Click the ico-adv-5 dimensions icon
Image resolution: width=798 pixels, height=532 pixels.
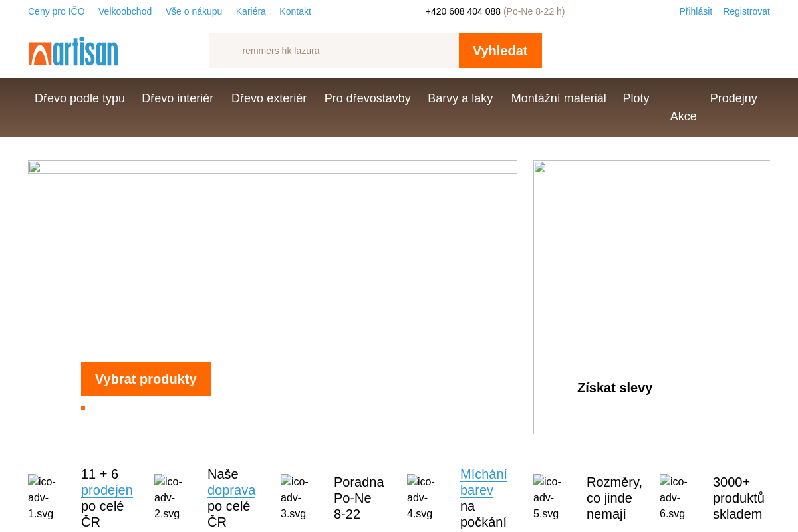coord(547,497)
